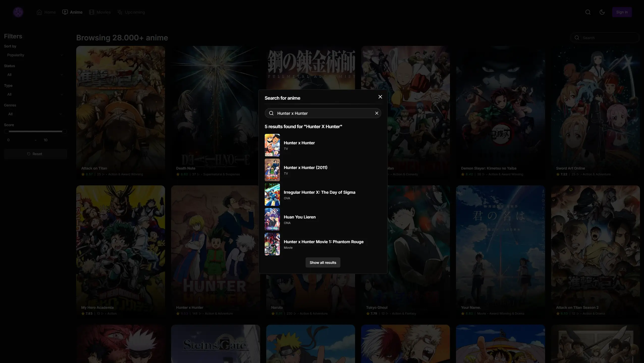Open the top navigation search icon
The image size is (644, 363).
coord(588,12)
